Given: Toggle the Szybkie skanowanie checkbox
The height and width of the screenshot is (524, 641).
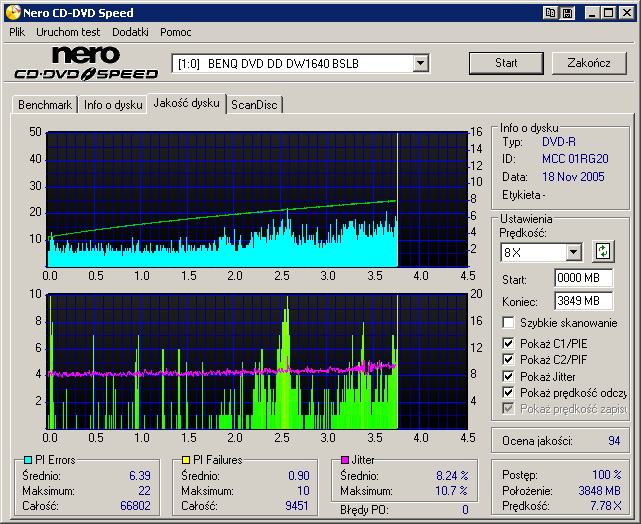Looking at the screenshot, I should [x=508, y=322].
